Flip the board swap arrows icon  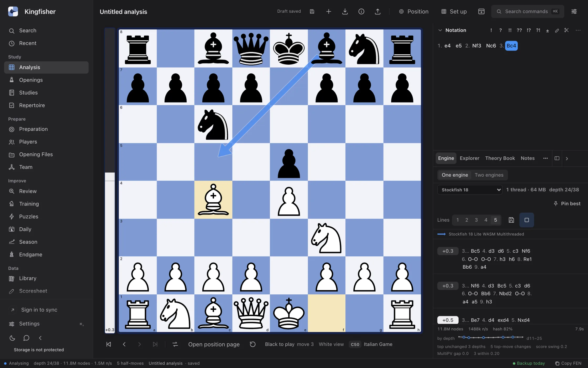pos(175,344)
